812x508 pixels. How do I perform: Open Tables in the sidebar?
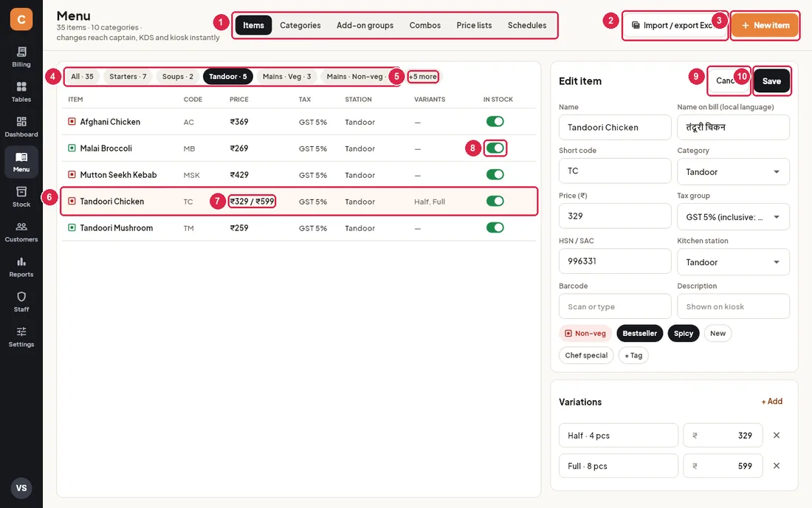pos(21,92)
